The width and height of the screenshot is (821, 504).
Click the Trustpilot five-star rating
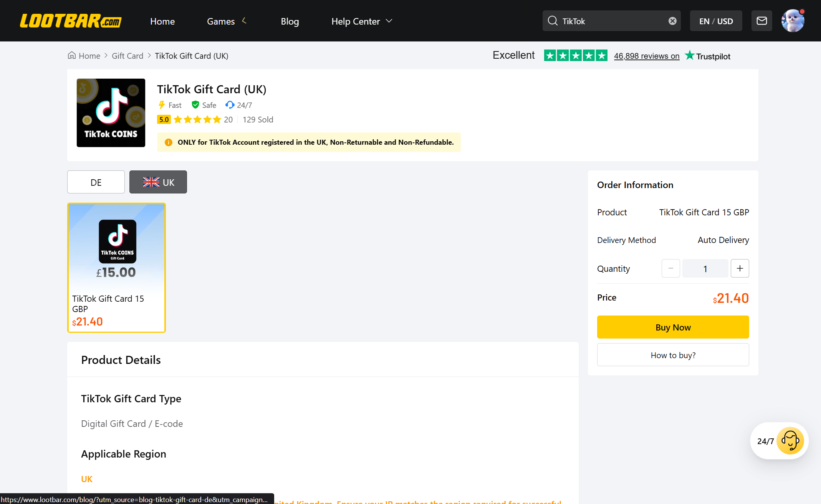(x=576, y=56)
